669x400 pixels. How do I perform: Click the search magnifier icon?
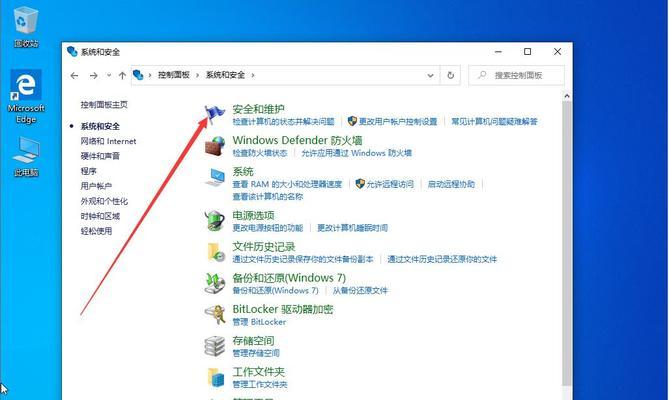482,75
